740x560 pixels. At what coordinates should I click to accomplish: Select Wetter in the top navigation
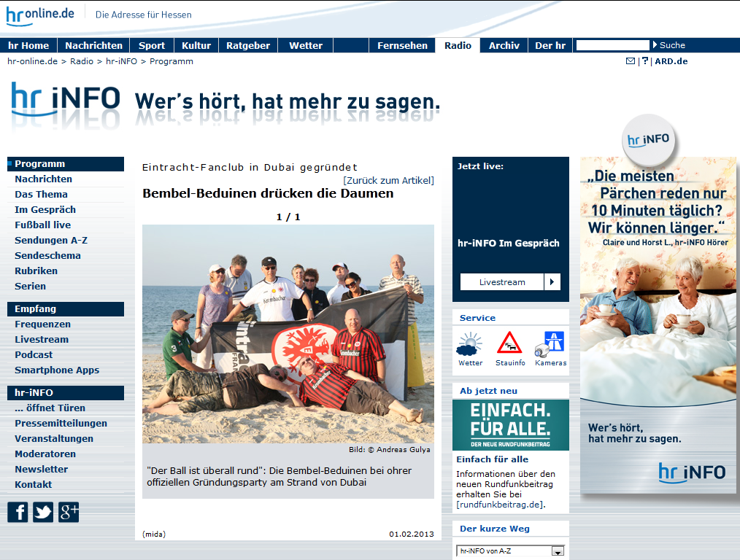(306, 45)
